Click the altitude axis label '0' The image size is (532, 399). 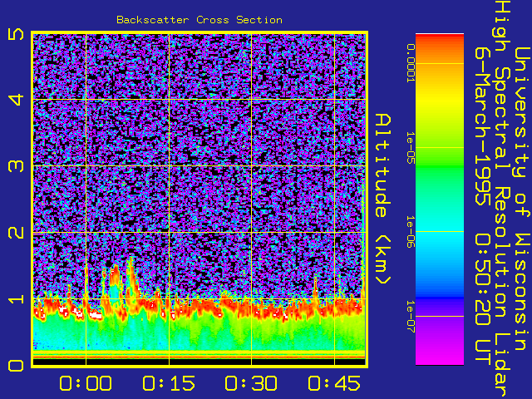pyautogui.click(x=16, y=366)
